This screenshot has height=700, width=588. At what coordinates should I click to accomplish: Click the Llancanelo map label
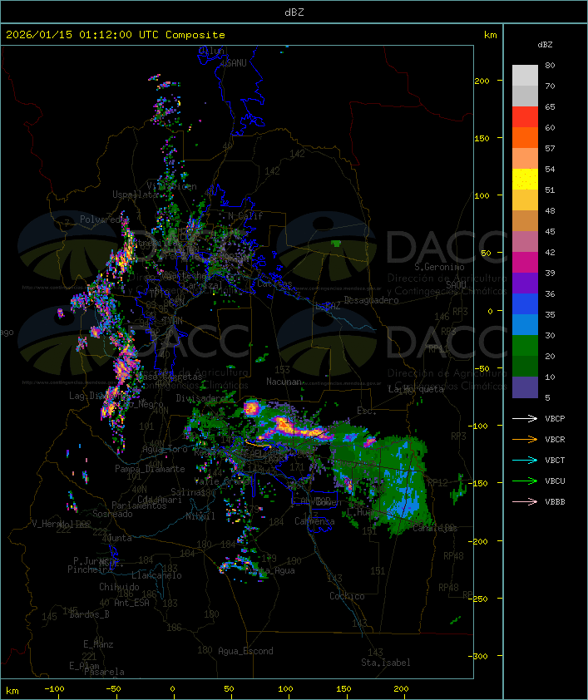click(156, 576)
